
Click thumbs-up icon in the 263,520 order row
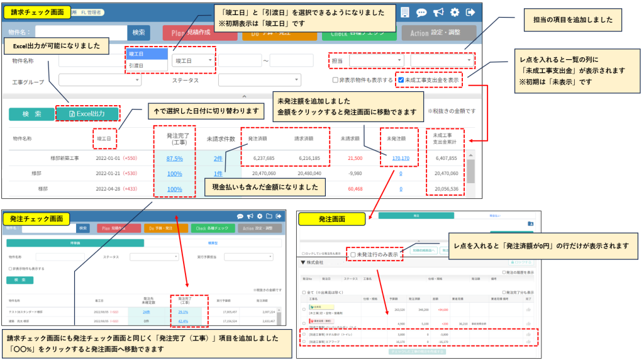tap(528, 310)
